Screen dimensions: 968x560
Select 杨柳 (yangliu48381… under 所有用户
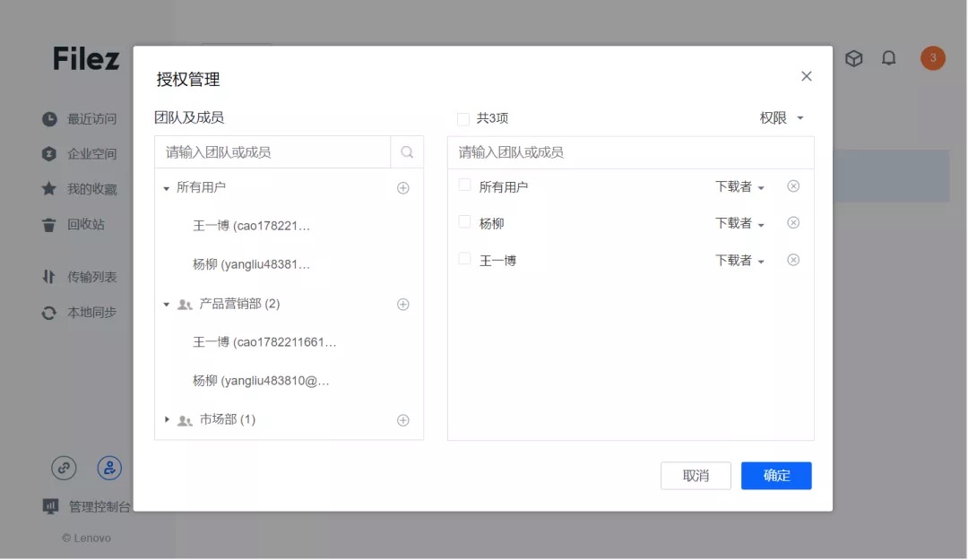coord(251,264)
